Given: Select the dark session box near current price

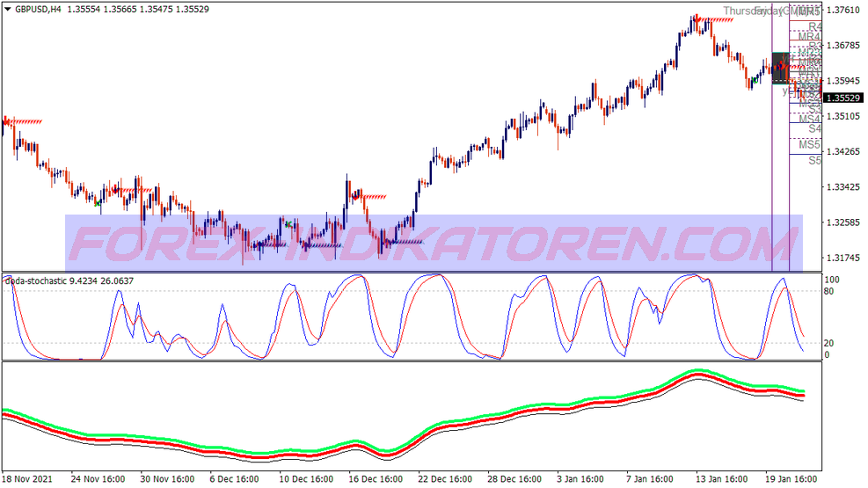Looking at the screenshot, I should [781, 69].
